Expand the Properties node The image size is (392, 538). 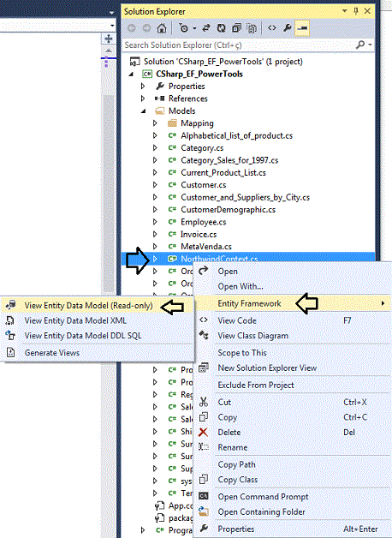pyautogui.click(x=143, y=87)
